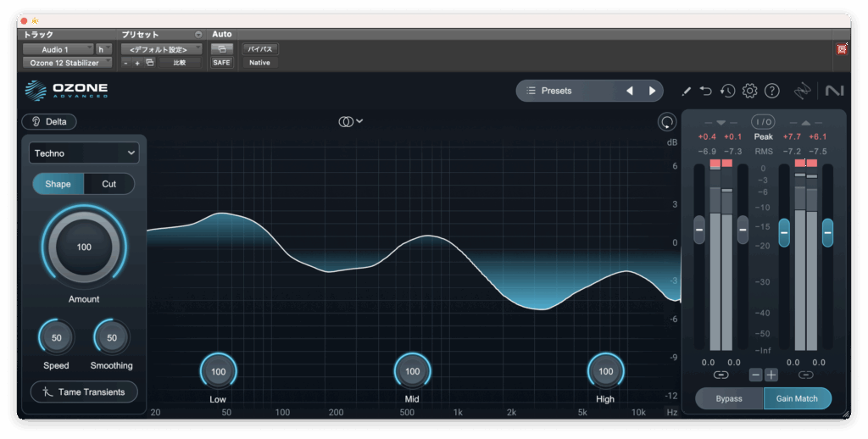Toggle the Delta listen button
868x439 pixels.
click(x=49, y=121)
